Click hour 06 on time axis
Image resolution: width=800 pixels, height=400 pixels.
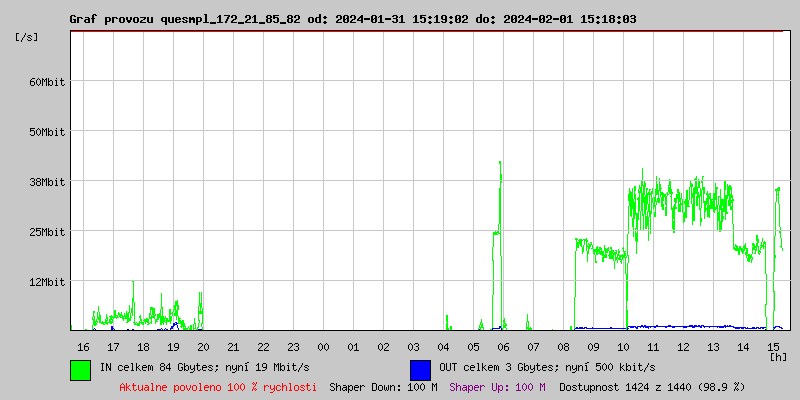(503, 347)
